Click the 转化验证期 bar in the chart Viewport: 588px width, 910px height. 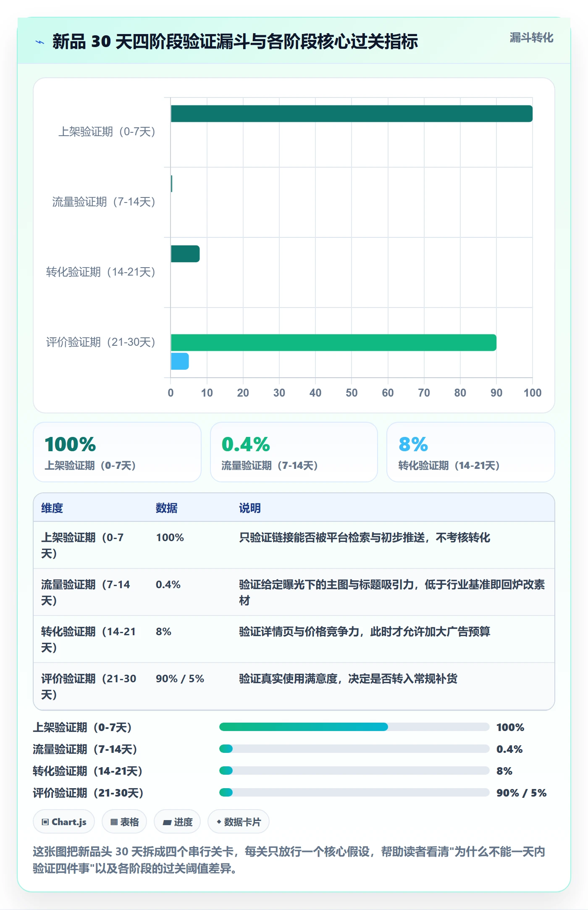[185, 254]
